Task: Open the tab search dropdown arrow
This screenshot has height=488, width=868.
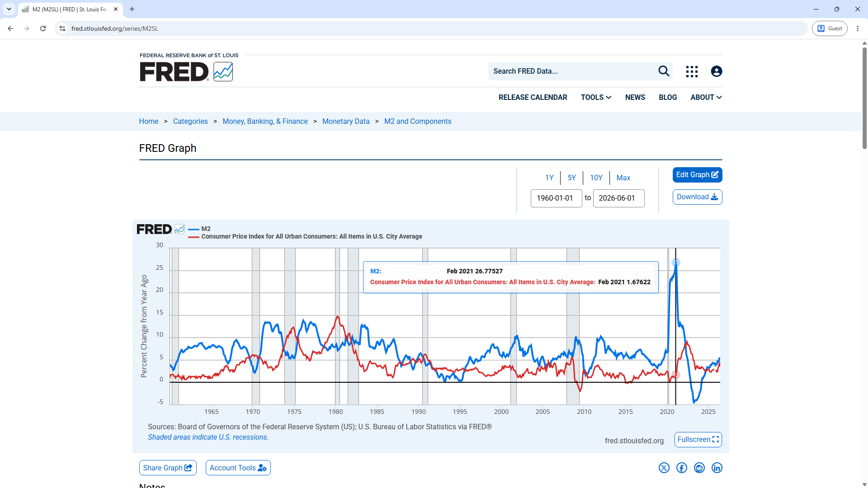Action: 9,9
